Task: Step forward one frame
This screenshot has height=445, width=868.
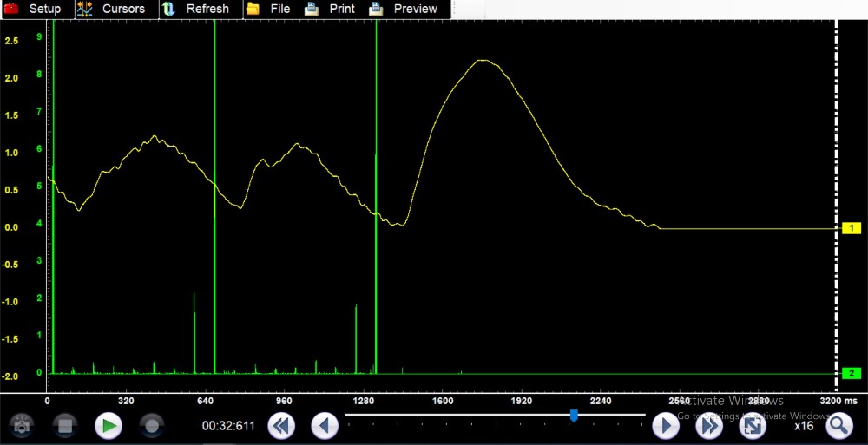Action: tap(665, 426)
